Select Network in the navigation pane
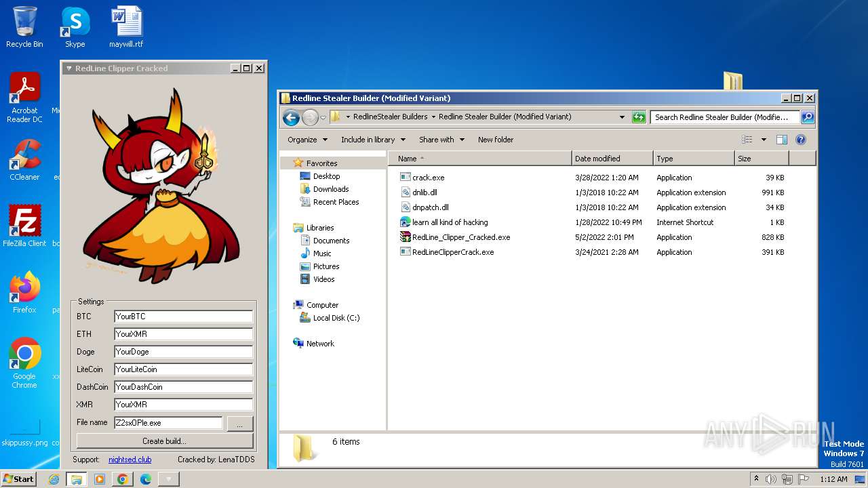Screen dimensions: 868x488 coord(314,344)
